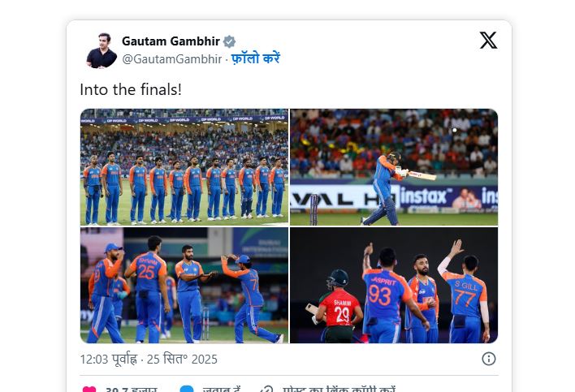Screen dimensions: 575x392
Task: Like the post with heart icon
Action: coord(89,390)
